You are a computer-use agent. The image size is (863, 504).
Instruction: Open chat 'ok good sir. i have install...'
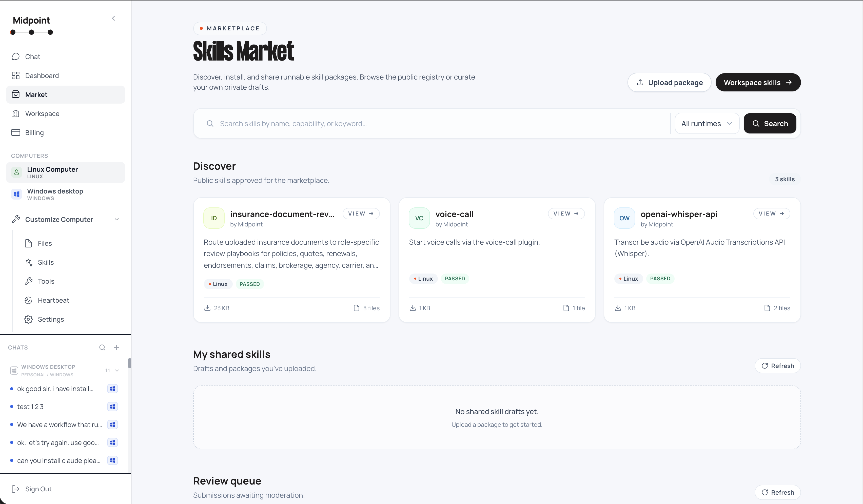(x=55, y=389)
